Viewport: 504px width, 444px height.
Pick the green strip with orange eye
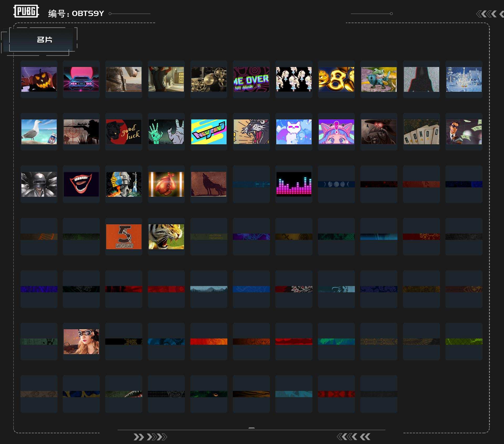click(209, 394)
